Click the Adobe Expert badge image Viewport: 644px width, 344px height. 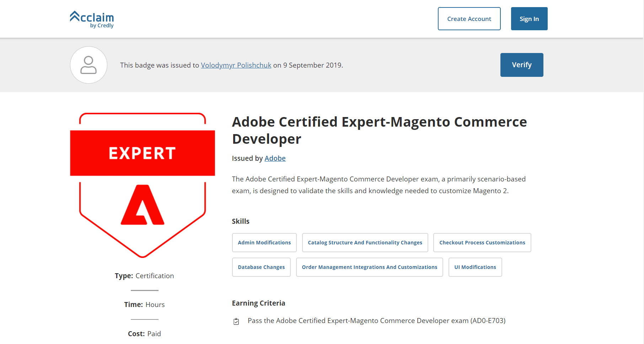pyautogui.click(x=143, y=185)
